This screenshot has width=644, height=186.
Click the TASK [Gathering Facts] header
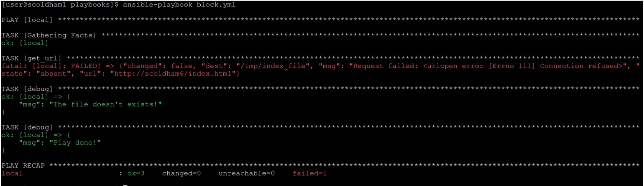[x=49, y=35]
